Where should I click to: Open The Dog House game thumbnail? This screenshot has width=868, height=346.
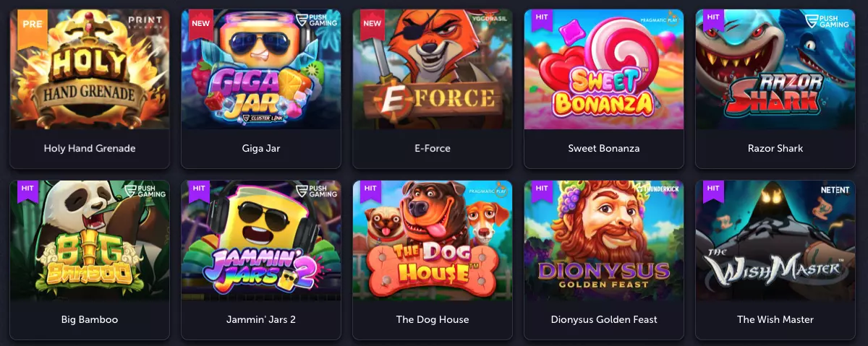(x=433, y=241)
